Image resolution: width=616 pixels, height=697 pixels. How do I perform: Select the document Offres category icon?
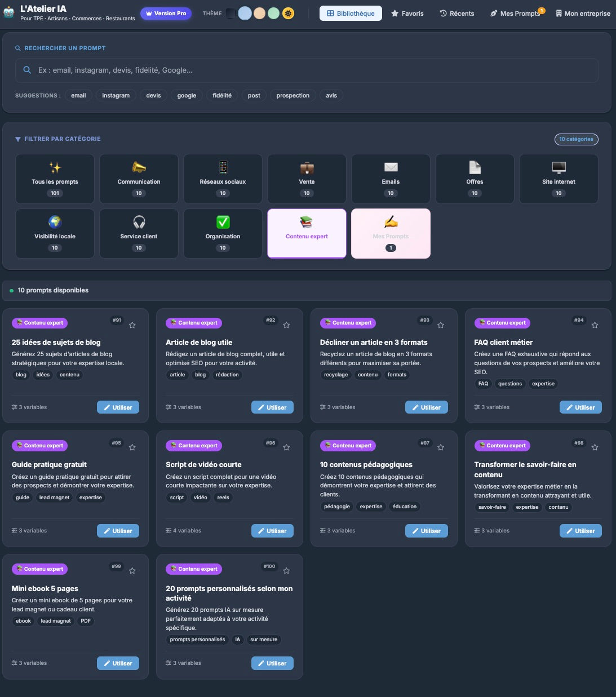tap(475, 167)
